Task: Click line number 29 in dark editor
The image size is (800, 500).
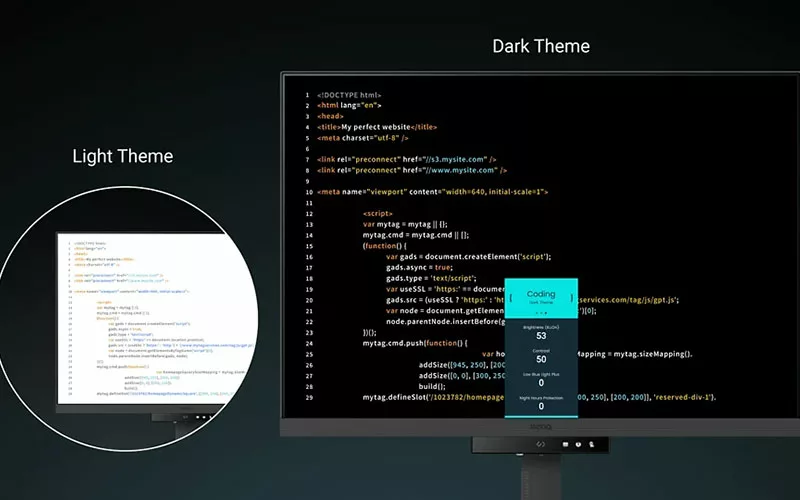Action: click(307, 397)
